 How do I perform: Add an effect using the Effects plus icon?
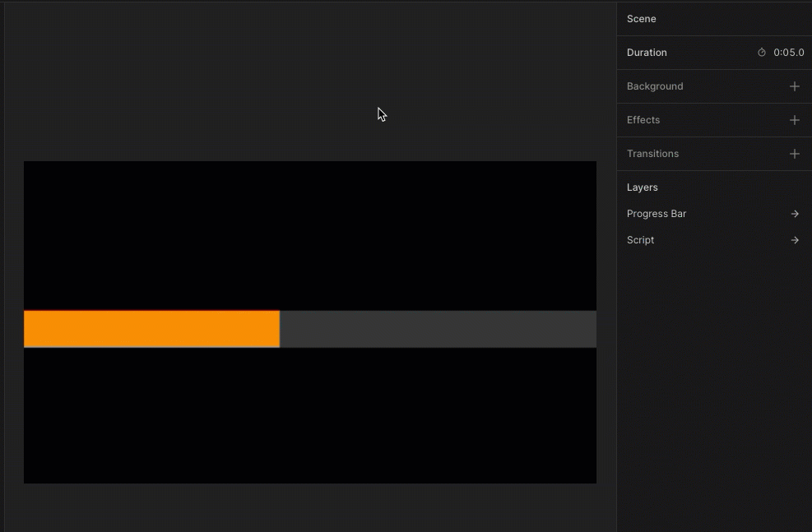point(794,119)
